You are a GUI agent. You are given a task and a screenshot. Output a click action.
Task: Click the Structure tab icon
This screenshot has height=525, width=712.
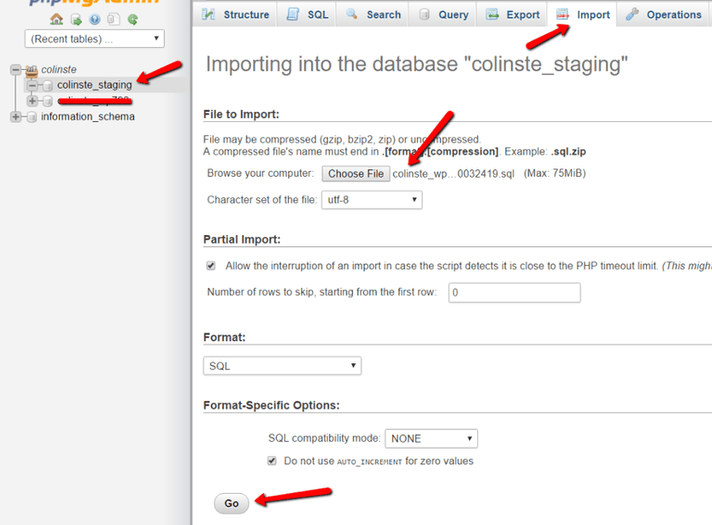pos(208,14)
